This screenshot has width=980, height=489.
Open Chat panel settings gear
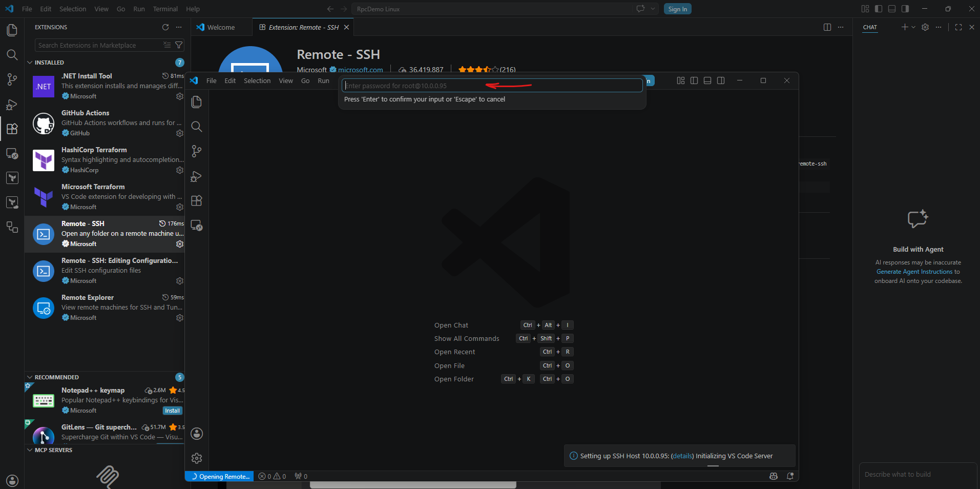pyautogui.click(x=925, y=27)
